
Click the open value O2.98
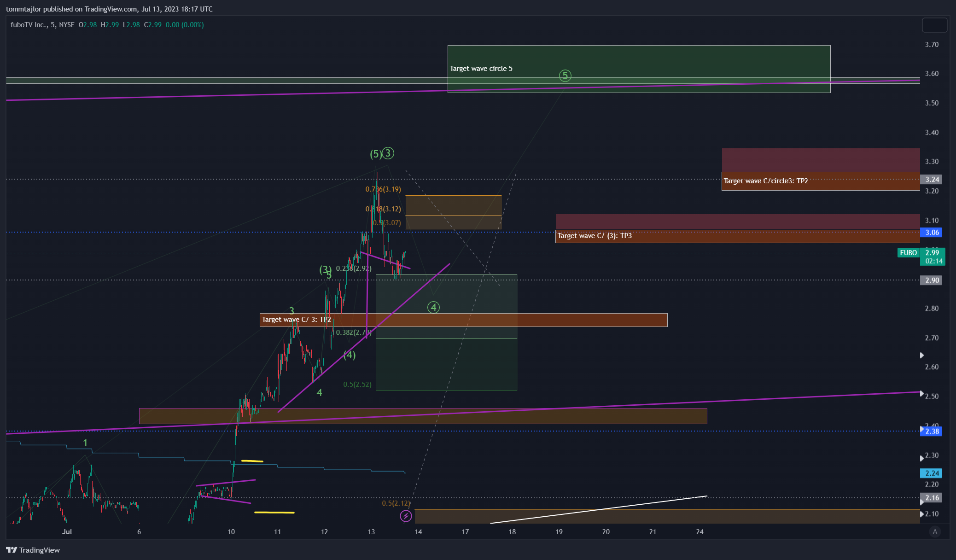pyautogui.click(x=87, y=25)
